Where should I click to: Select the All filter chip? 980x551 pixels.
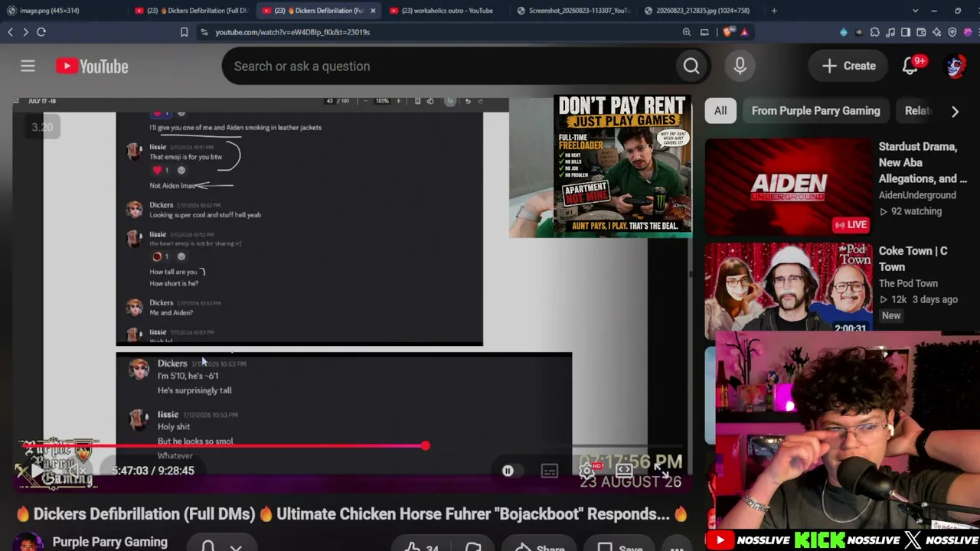[720, 111]
